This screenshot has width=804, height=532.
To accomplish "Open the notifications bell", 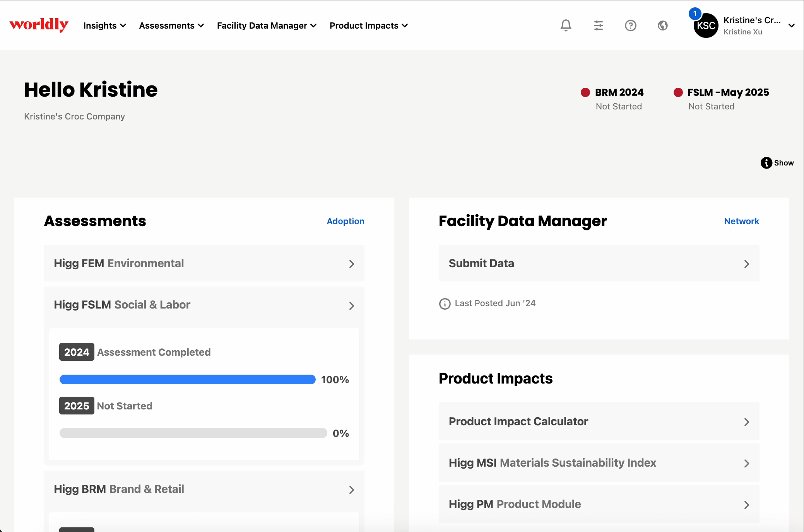I will click(566, 26).
